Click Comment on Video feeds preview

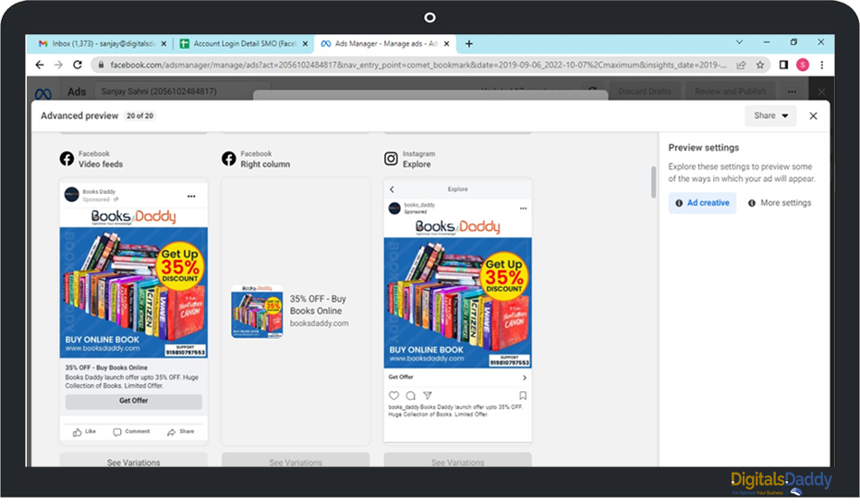pos(131,432)
